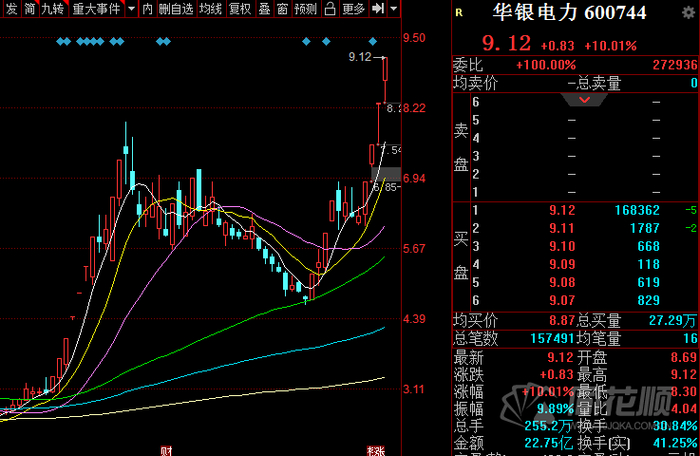Image resolution: width=700 pixels, height=456 pixels.
Task: Click the 开盘 value 8.69
Action: coord(683,357)
